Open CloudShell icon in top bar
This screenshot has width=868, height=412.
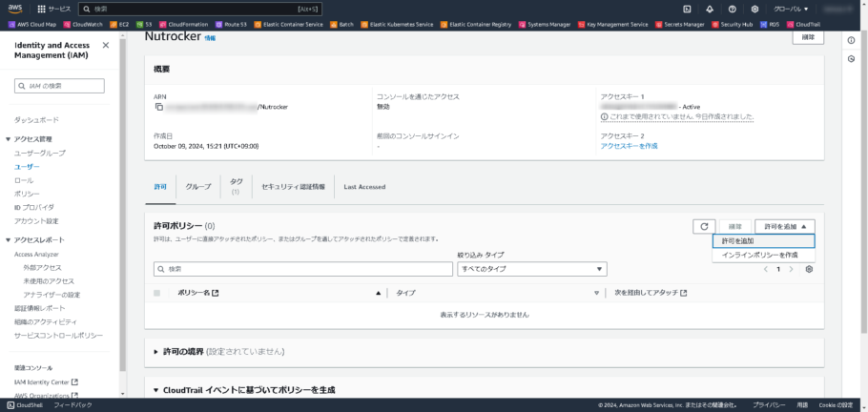tap(687, 9)
